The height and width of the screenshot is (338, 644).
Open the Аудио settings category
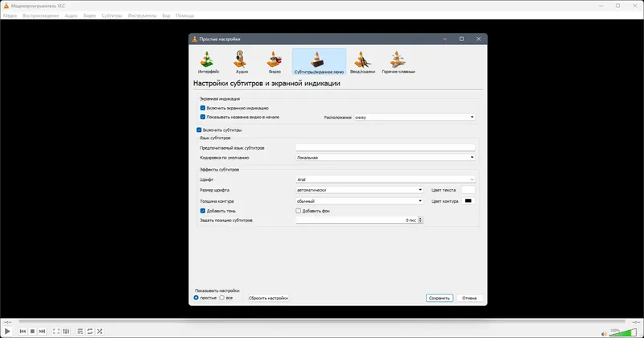click(x=241, y=62)
